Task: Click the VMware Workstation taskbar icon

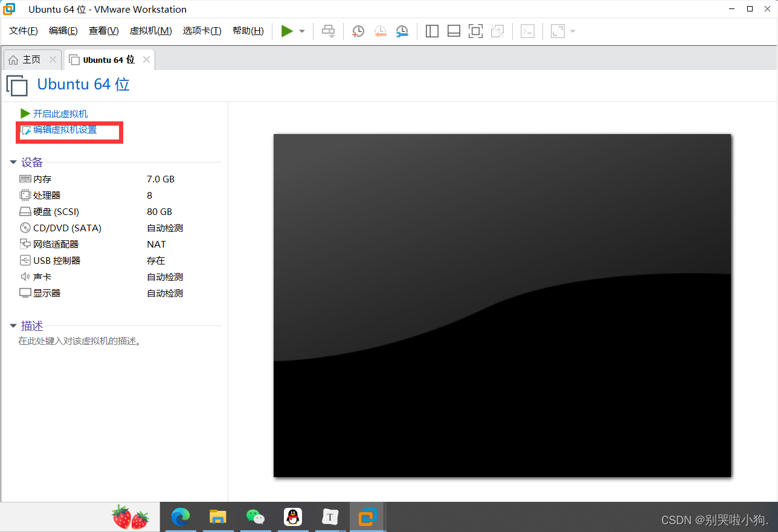Action: 367,517
